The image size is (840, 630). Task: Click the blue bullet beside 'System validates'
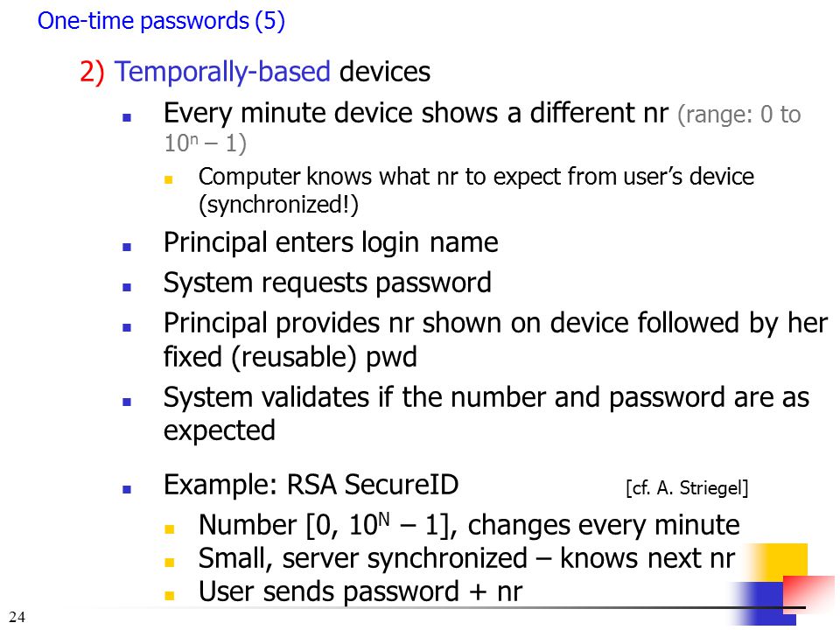pyautogui.click(x=127, y=402)
